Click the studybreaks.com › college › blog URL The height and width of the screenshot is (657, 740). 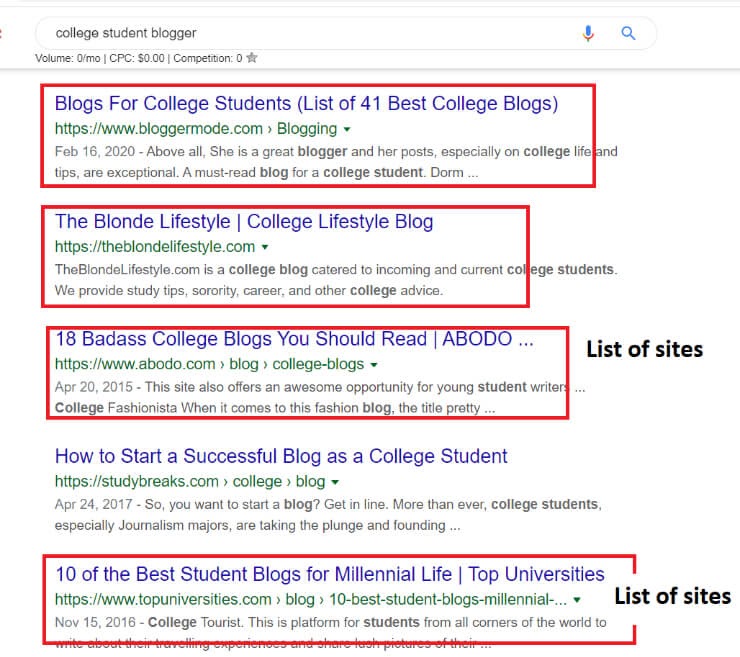pos(190,481)
